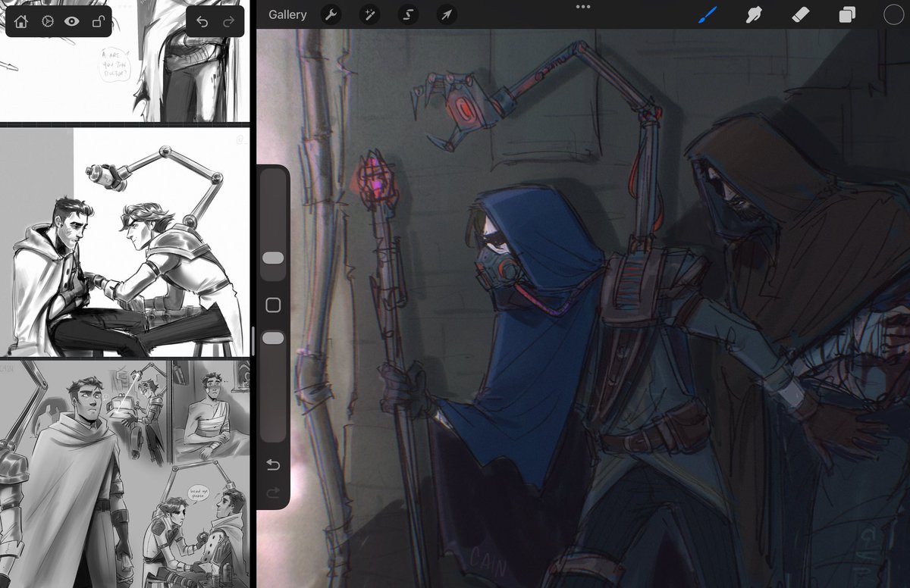Image resolution: width=910 pixels, height=588 pixels.
Task: Tap the modify square button on the sidebar
Action: [273, 305]
